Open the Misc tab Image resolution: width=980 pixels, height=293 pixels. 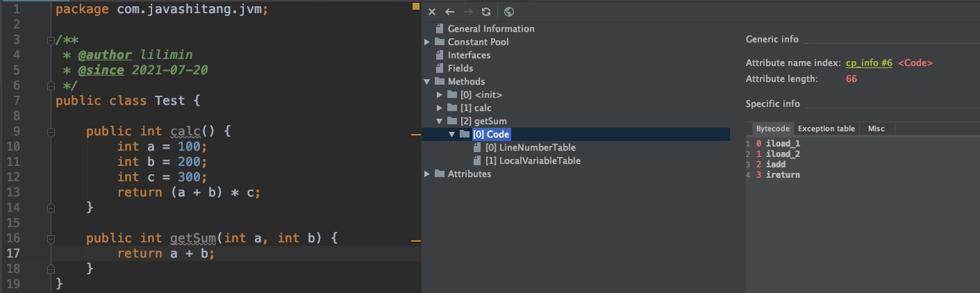[x=876, y=129]
